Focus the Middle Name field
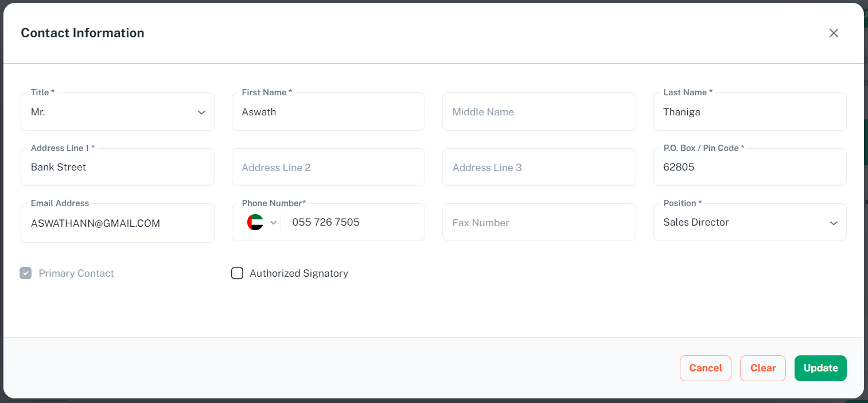The image size is (868, 403). (x=539, y=112)
